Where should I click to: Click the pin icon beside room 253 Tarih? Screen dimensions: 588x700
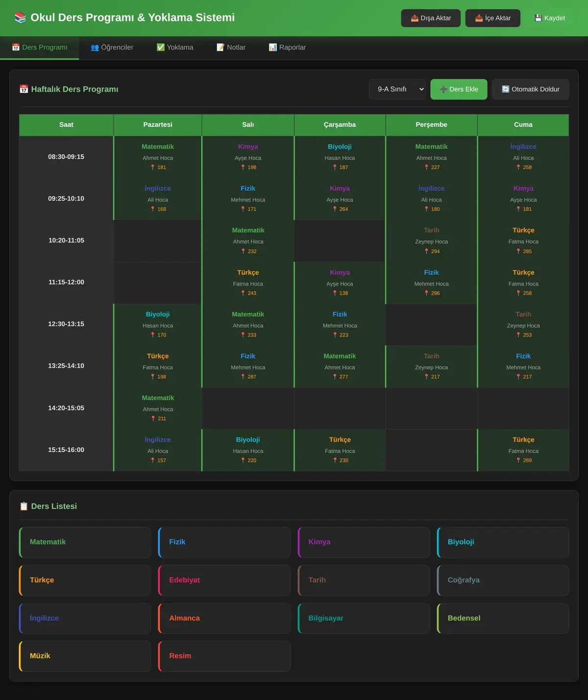(518, 335)
